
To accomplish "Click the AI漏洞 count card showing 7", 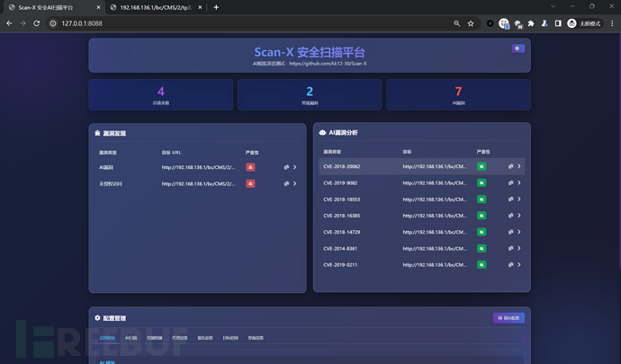I will click(x=458, y=94).
